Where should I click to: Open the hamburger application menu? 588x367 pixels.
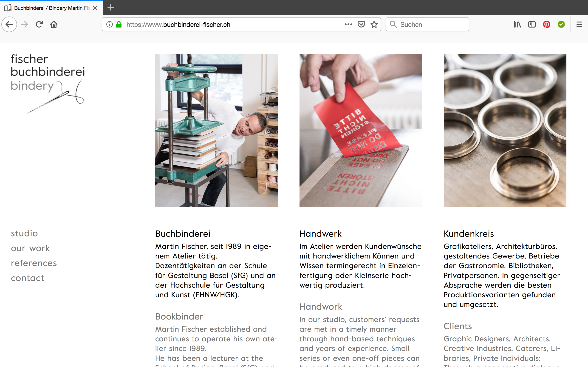579,24
